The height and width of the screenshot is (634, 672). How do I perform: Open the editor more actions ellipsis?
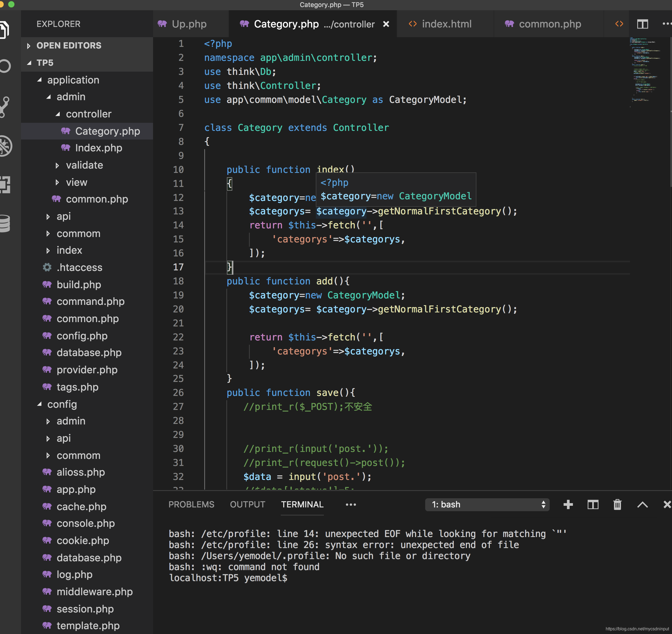[x=666, y=24]
